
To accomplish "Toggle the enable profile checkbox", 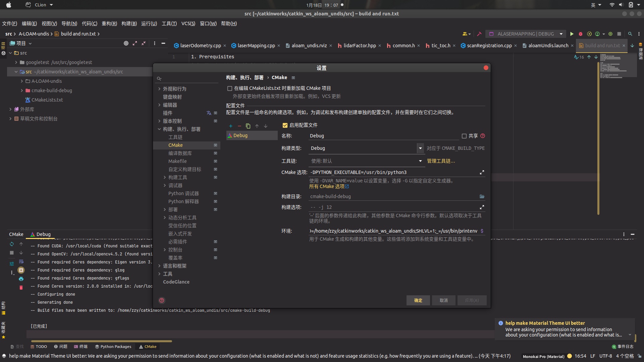I will point(285,125).
